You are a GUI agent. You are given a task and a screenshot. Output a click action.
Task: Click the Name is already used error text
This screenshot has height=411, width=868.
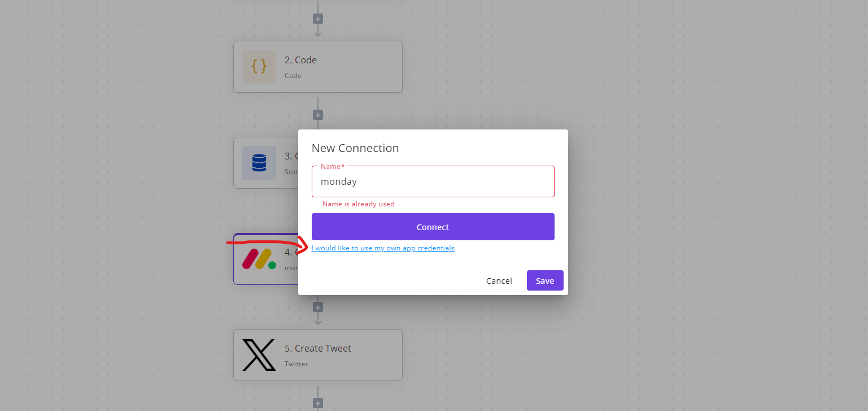click(359, 204)
